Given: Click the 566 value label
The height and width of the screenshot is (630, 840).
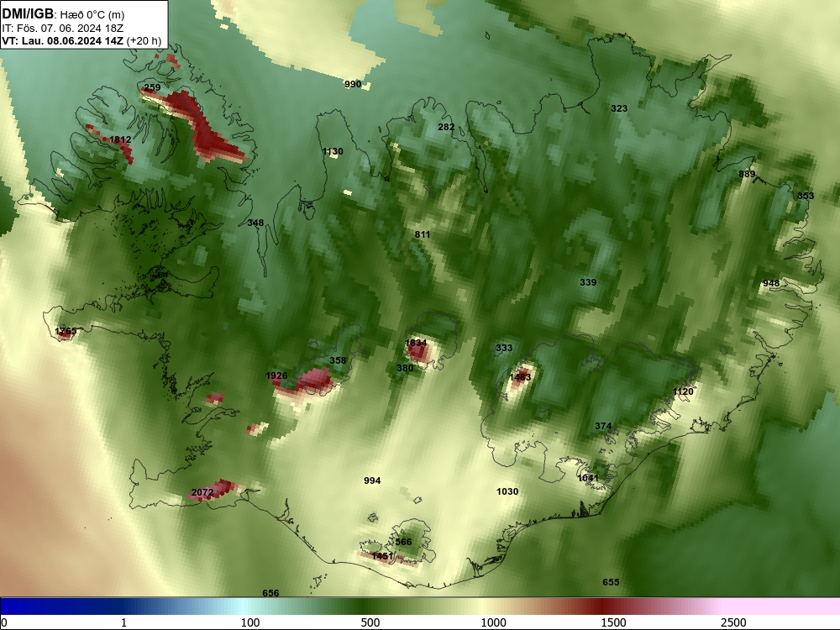Looking at the screenshot, I should click(x=403, y=542).
